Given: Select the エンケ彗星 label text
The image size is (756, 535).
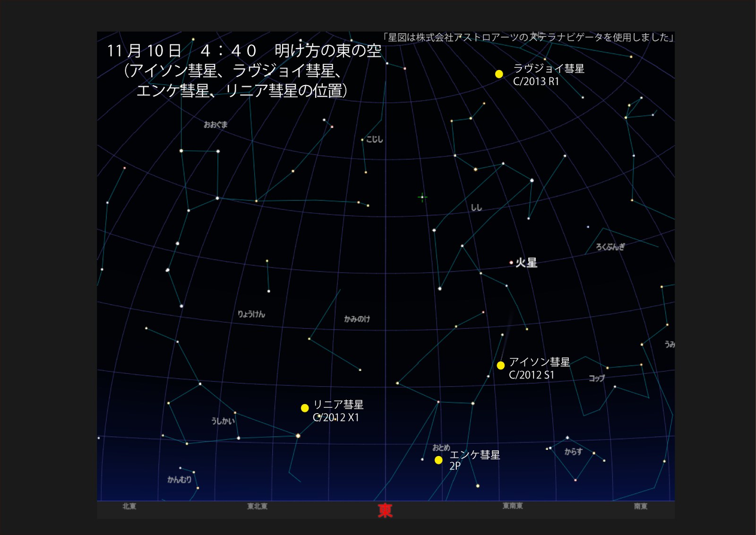Looking at the screenshot, I should point(474,455).
